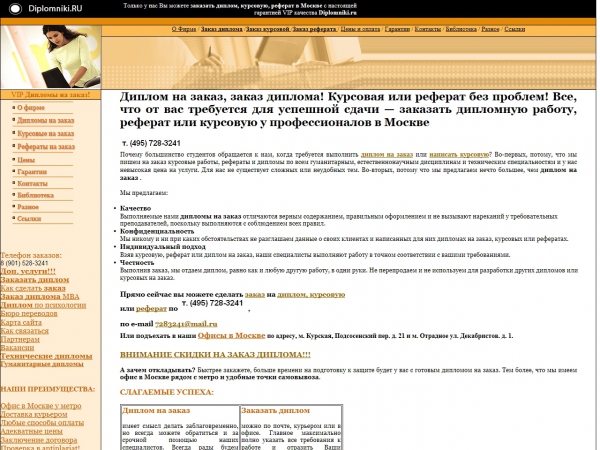Image resolution: width=600 pixels, height=450 pixels.
Task: Select 'Курсовые на заказ' sidebar item
Action: point(46,134)
